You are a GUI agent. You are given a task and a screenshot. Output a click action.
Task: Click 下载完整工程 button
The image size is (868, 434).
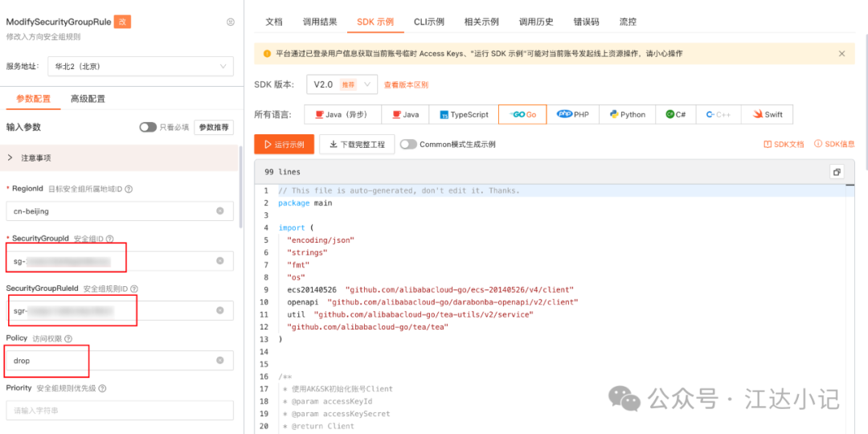tap(357, 145)
